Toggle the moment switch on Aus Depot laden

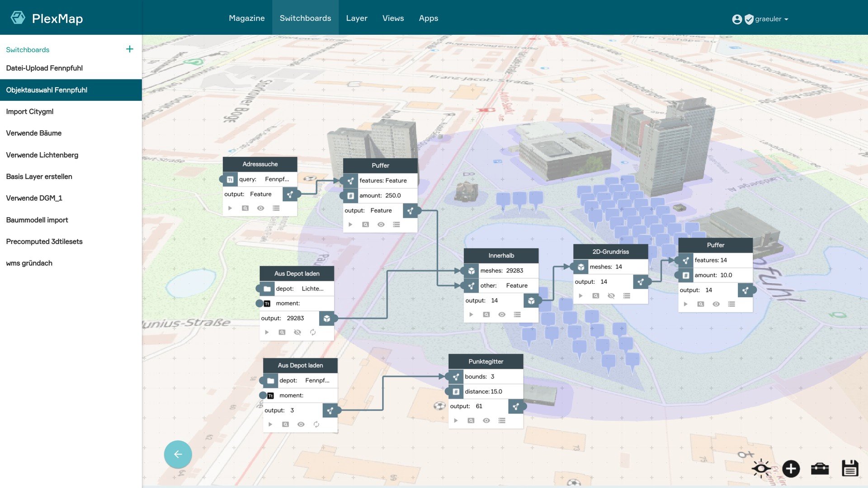tap(260, 303)
